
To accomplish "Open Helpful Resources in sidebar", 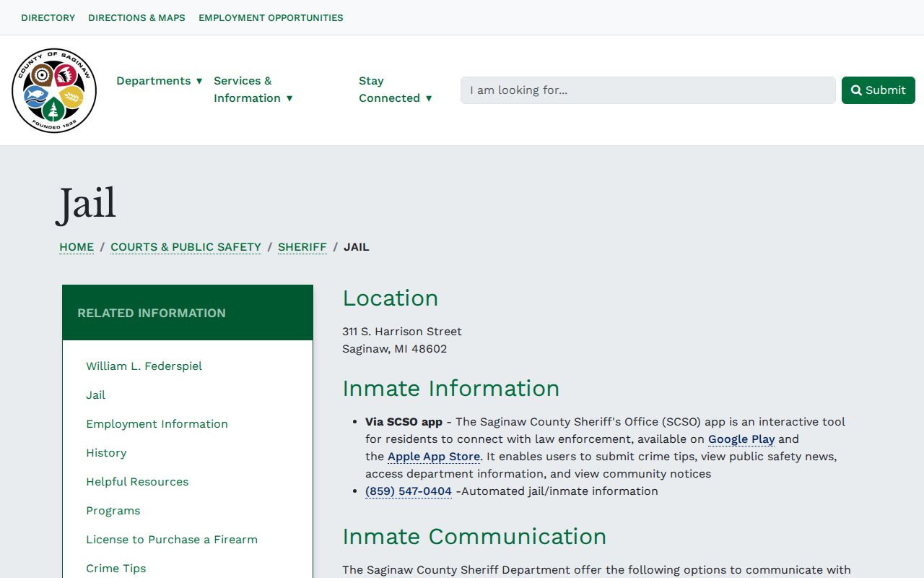I will 137,482.
